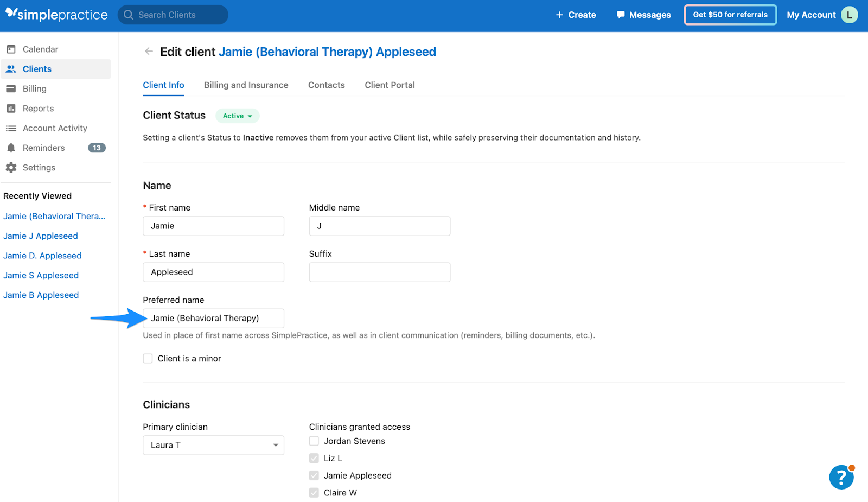Open the Primary clinician dropdown
Image resolution: width=868 pixels, height=502 pixels.
(213, 445)
